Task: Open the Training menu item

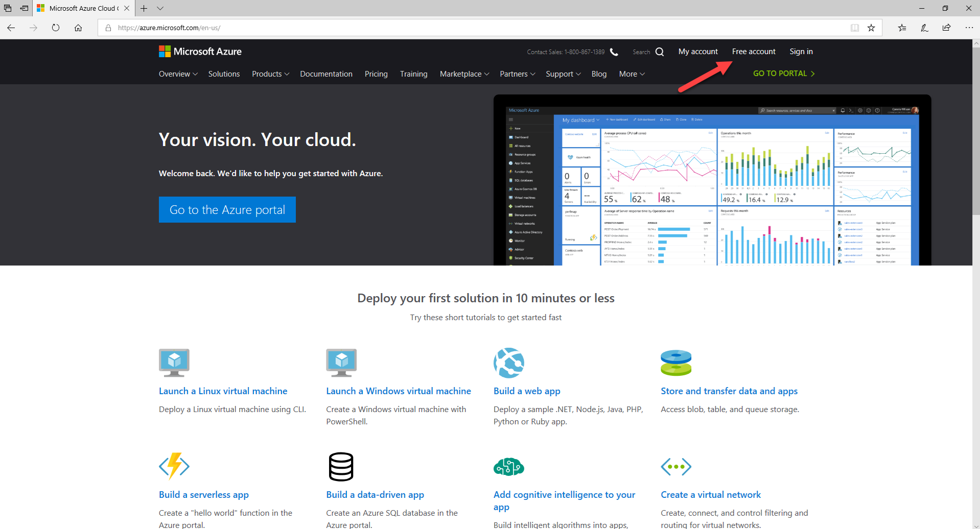Action: click(414, 74)
